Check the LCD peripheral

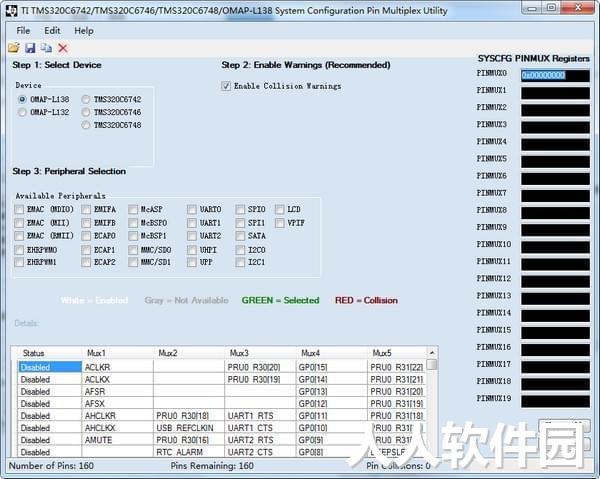point(280,209)
